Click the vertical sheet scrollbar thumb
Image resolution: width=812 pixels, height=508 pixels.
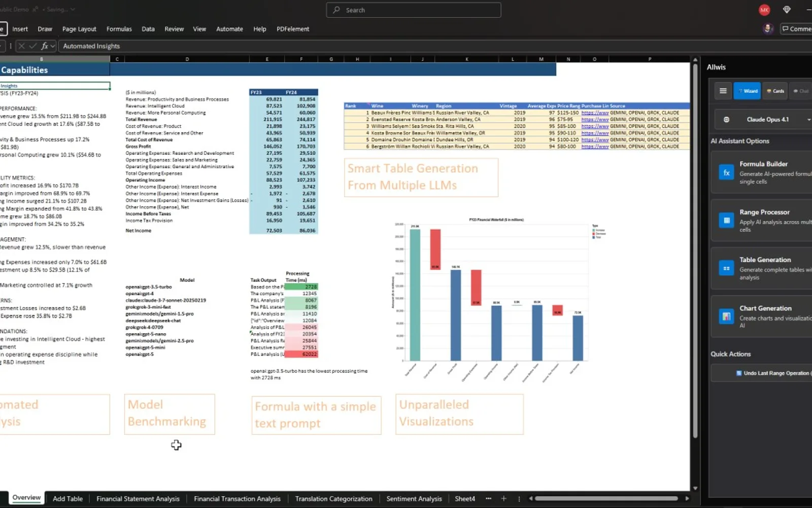[x=695, y=250]
